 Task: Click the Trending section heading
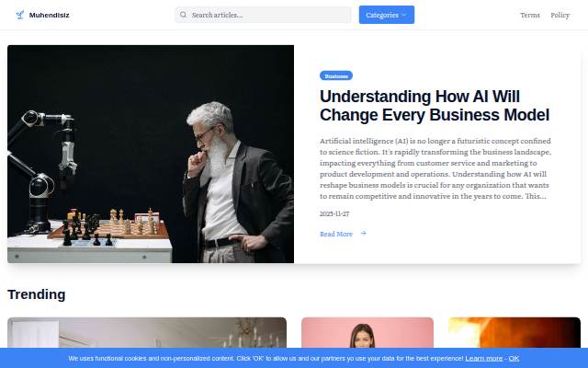pos(37,294)
